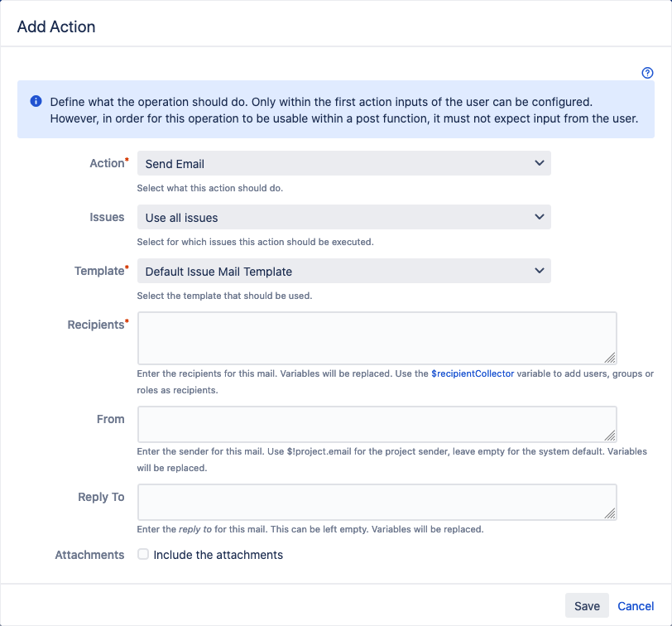Click the From textarea resize handle

click(x=610, y=436)
